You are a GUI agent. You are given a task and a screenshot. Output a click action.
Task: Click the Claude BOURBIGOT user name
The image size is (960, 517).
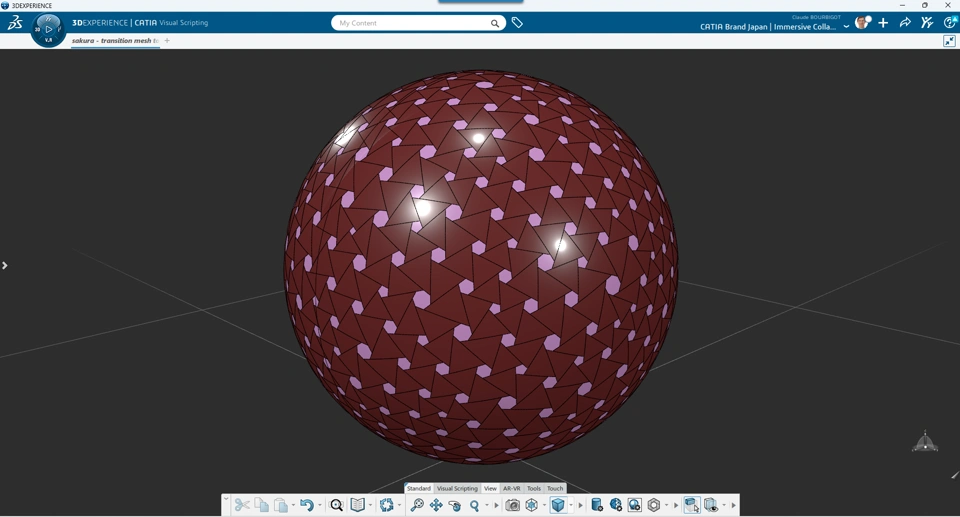click(816, 17)
